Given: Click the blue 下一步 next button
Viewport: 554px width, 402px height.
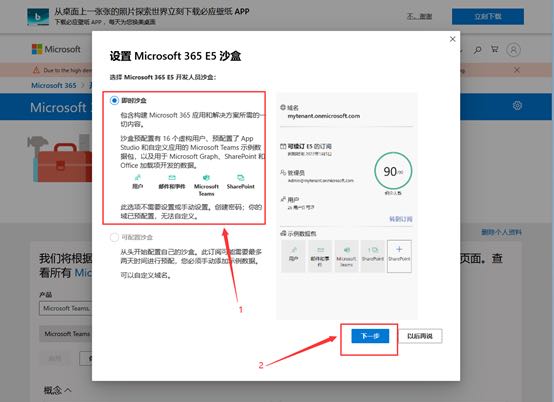Looking at the screenshot, I should point(370,336).
